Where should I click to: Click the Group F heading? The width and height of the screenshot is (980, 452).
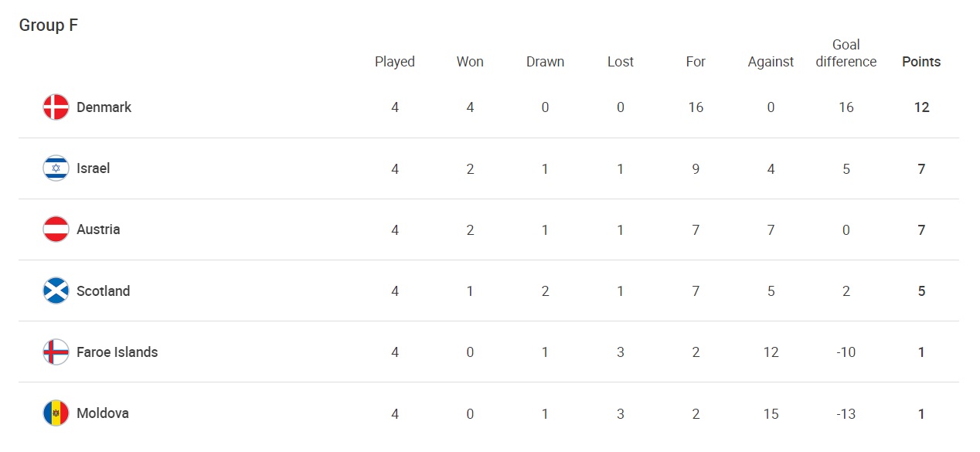point(49,25)
